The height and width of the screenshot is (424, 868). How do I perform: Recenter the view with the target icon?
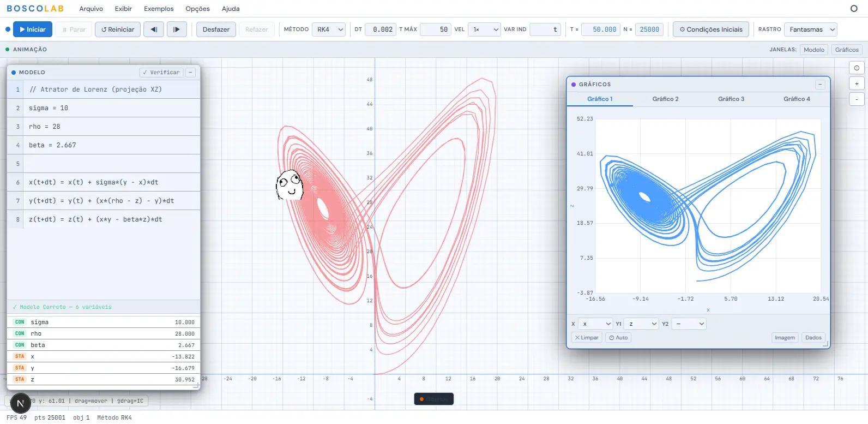point(857,68)
